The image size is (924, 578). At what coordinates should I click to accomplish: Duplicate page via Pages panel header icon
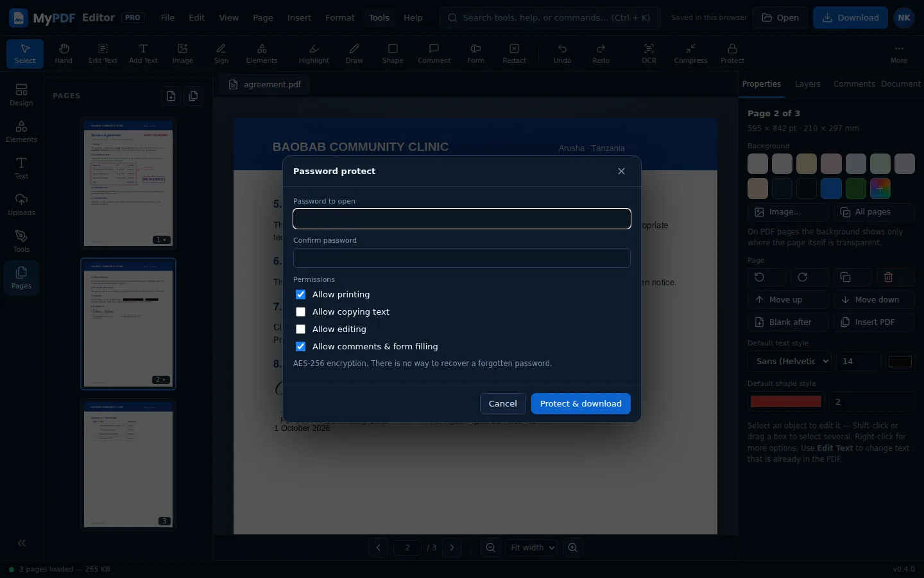click(193, 96)
